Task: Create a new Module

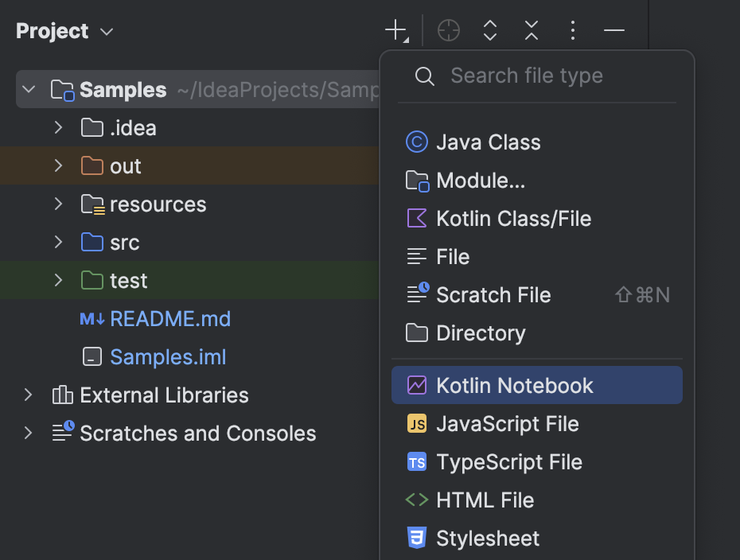Action: pyautogui.click(x=480, y=180)
